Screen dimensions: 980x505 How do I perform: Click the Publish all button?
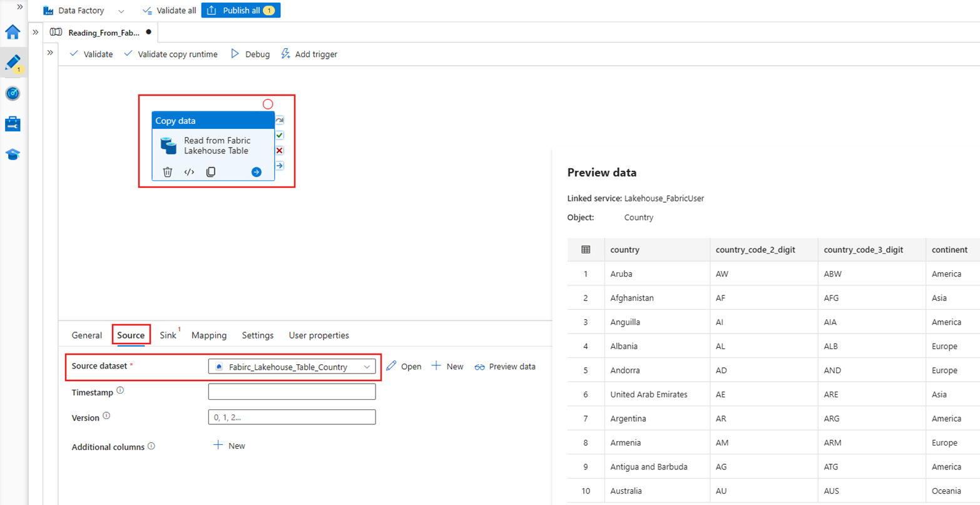(x=241, y=10)
